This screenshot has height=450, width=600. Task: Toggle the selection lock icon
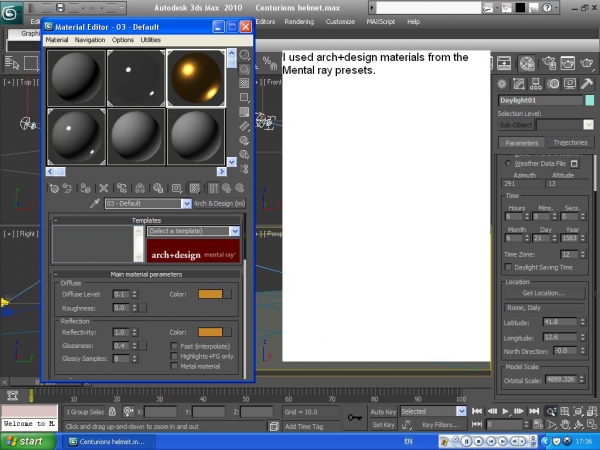(112, 412)
